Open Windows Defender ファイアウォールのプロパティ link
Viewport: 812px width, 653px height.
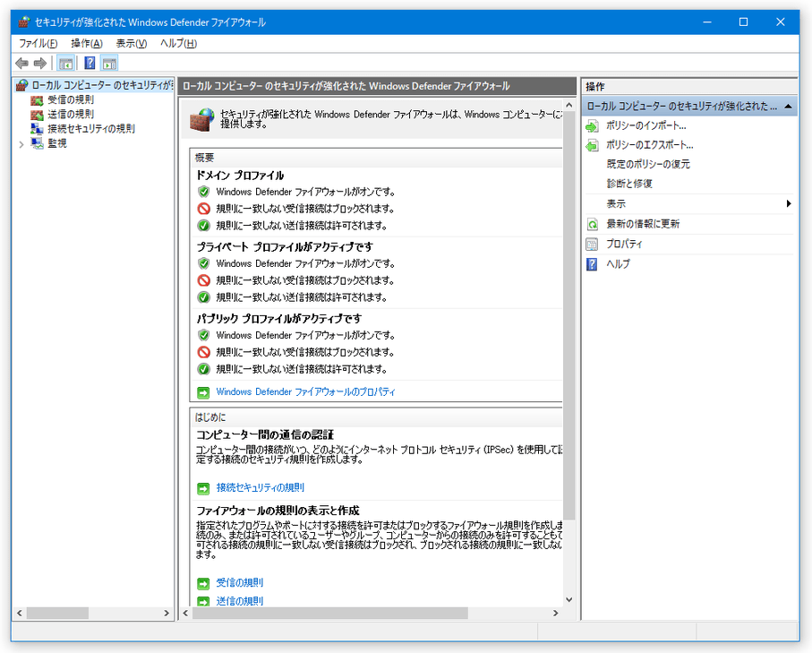pyautogui.click(x=305, y=391)
